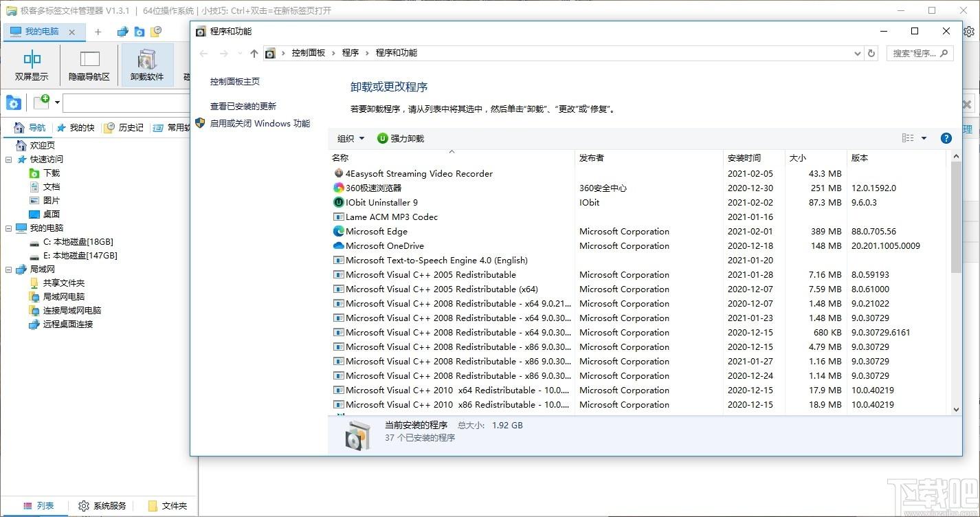Open the view options dropdown arrow
The height and width of the screenshot is (517, 980).
click(x=924, y=138)
